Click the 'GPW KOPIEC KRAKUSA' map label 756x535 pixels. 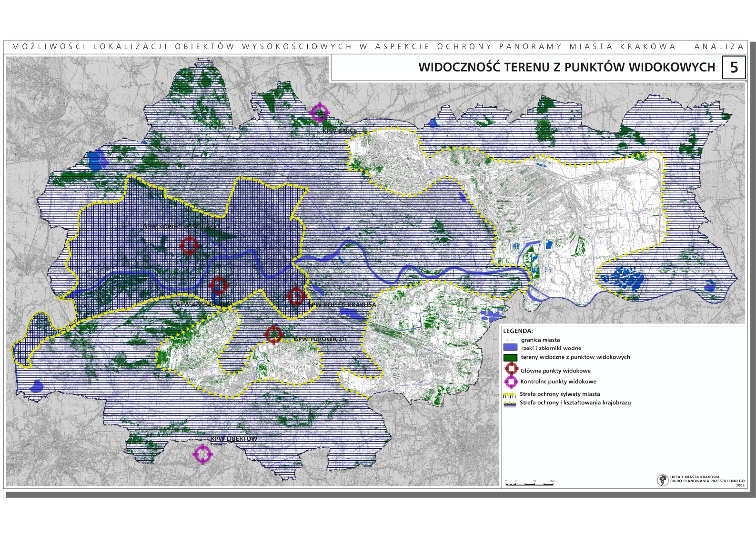click(342, 305)
